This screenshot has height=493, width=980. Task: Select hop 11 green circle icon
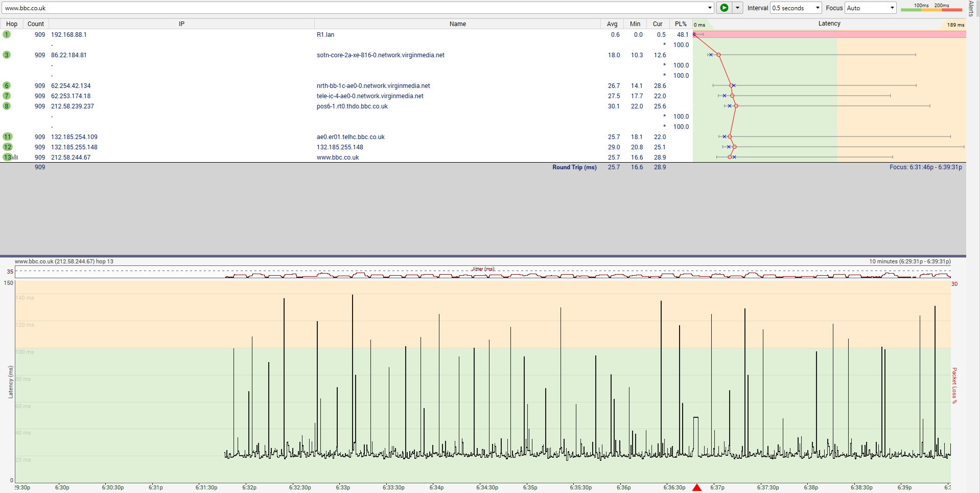tap(7, 137)
